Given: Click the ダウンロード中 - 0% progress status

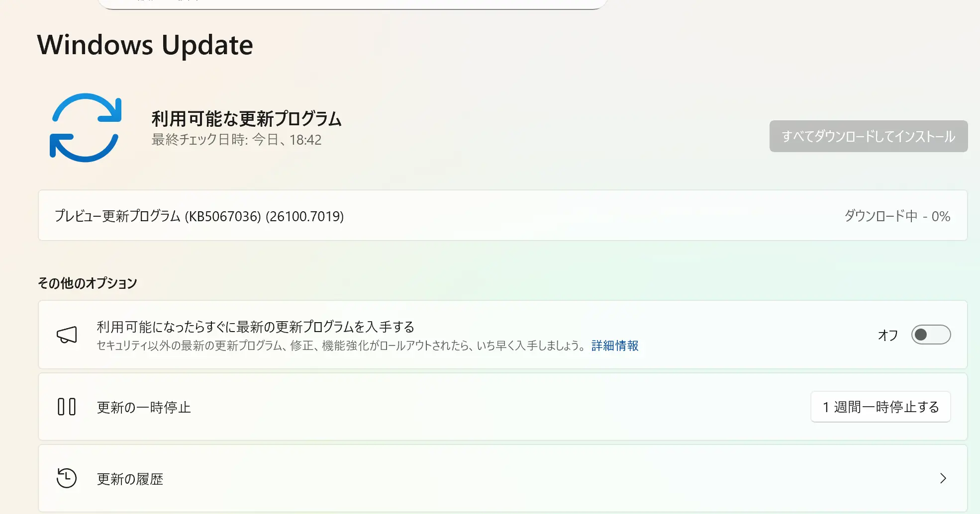Looking at the screenshot, I should 897,216.
